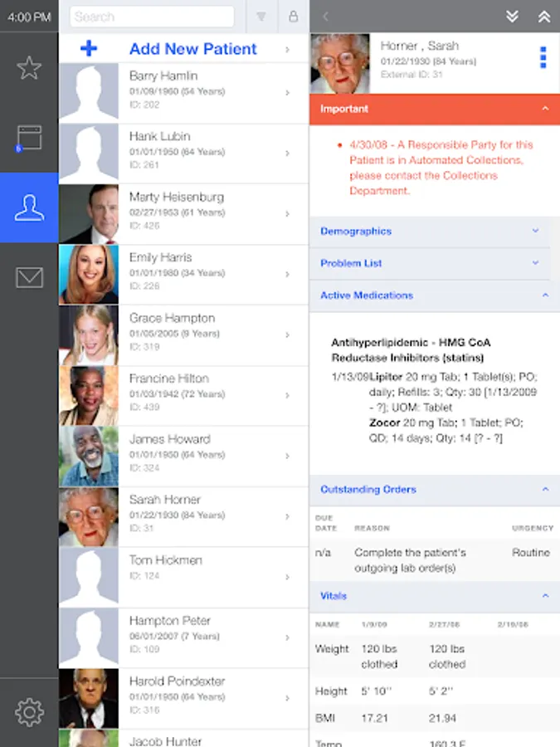
Task: Click Tom Hickmen's row chevron
Action: tap(287, 577)
